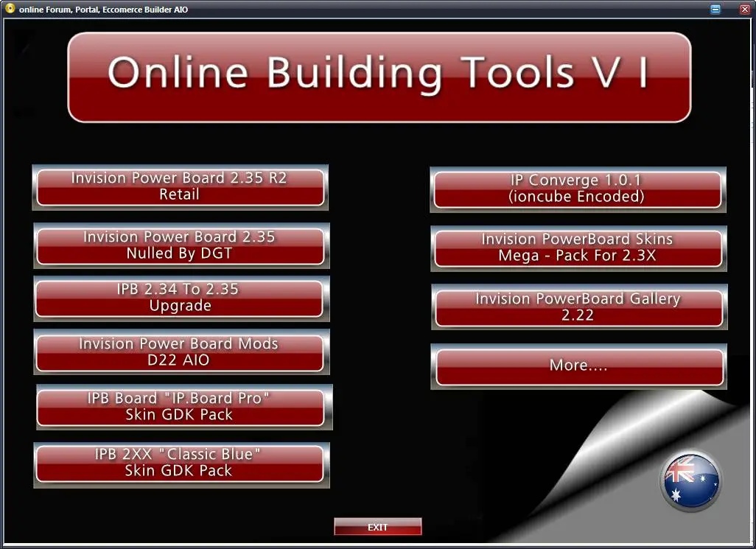Image resolution: width=756 pixels, height=549 pixels.
Task: Open Invision Power Board Mods D22 AIO
Action: (181, 352)
